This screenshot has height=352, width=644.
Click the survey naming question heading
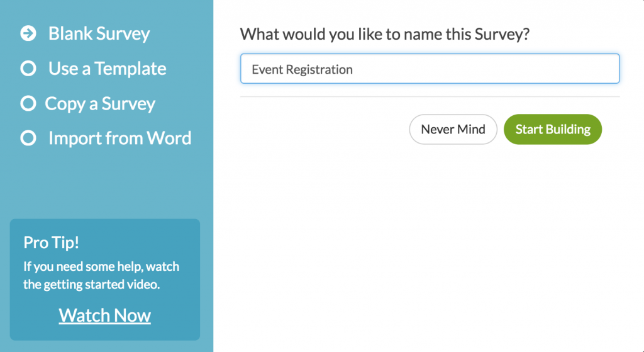(384, 33)
